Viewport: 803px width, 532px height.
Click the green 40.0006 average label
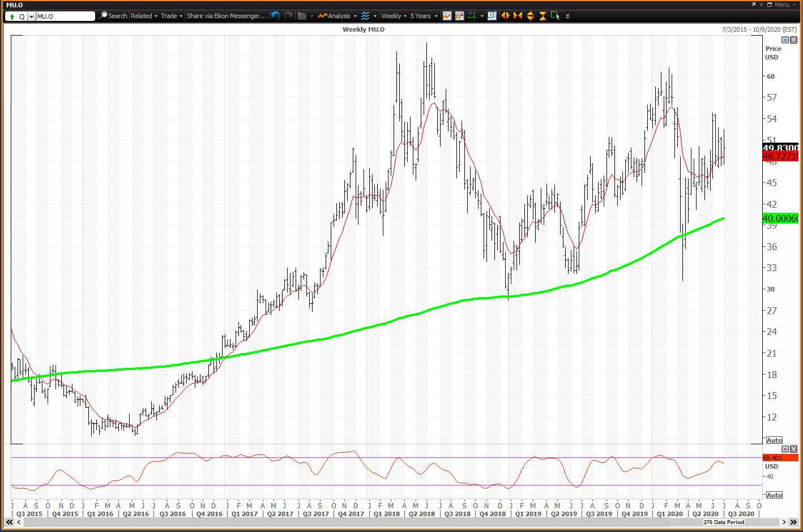coord(780,218)
